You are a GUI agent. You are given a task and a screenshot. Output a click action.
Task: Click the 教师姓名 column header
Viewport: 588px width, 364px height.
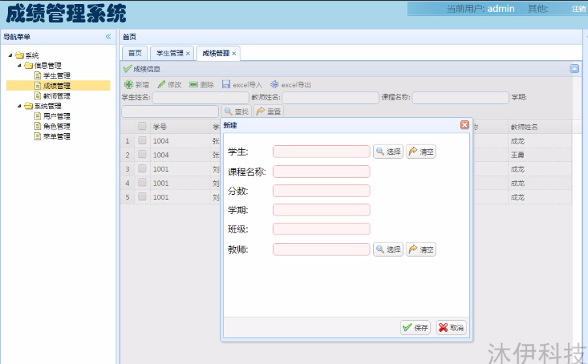pyautogui.click(x=540, y=127)
